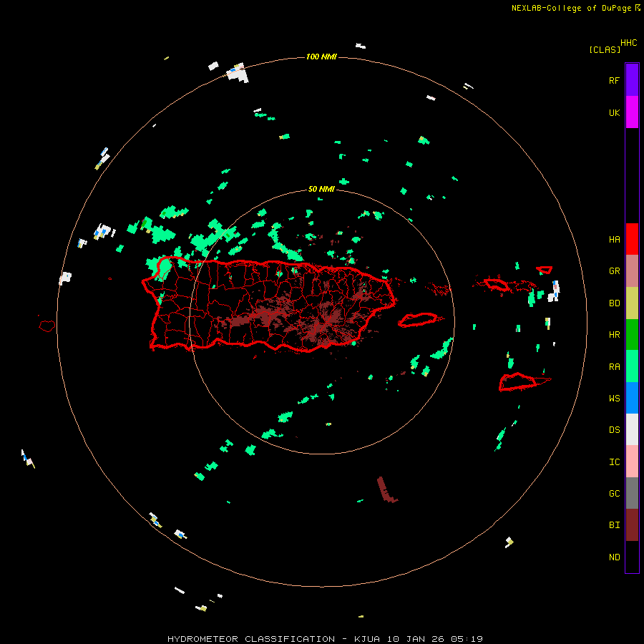Select the BD yellow legend swatch
This screenshot has height=644, width=644.
coord(632,303)
